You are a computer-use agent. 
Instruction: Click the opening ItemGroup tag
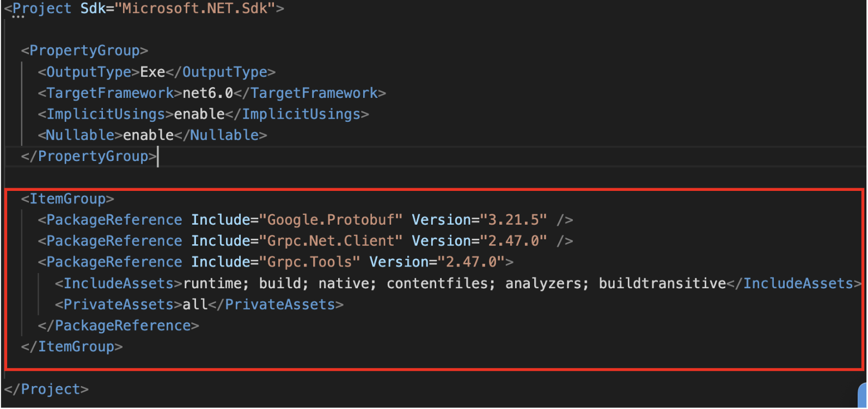click(68, 199)
